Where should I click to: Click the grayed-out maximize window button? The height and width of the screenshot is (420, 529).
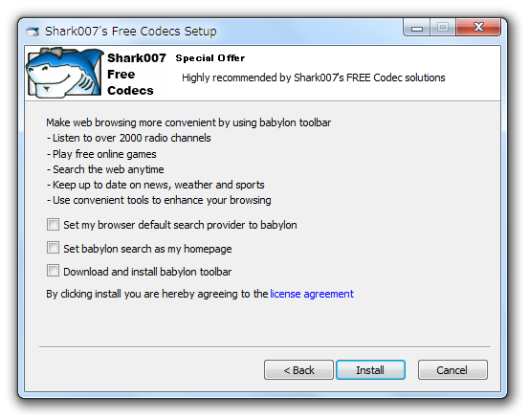(443, 28)
